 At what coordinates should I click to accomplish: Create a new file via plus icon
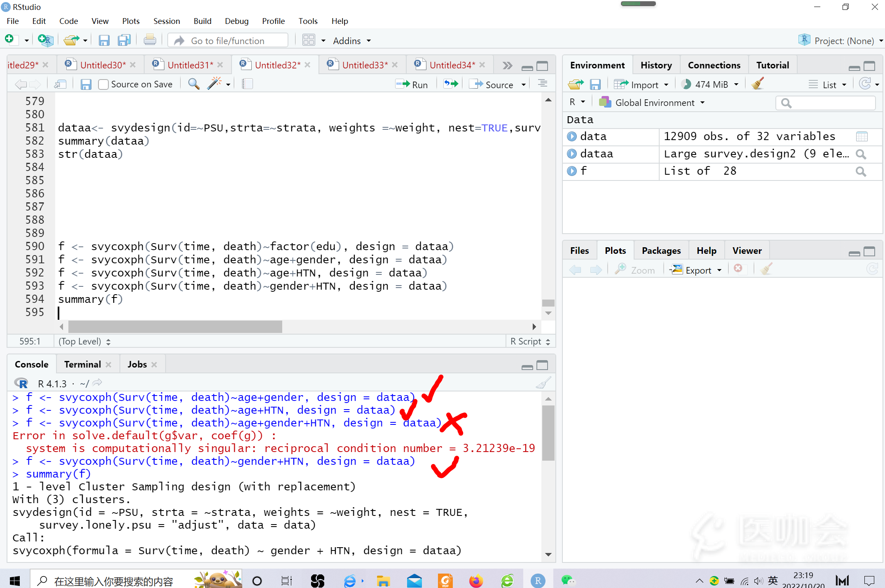click(x=10, y=40)
